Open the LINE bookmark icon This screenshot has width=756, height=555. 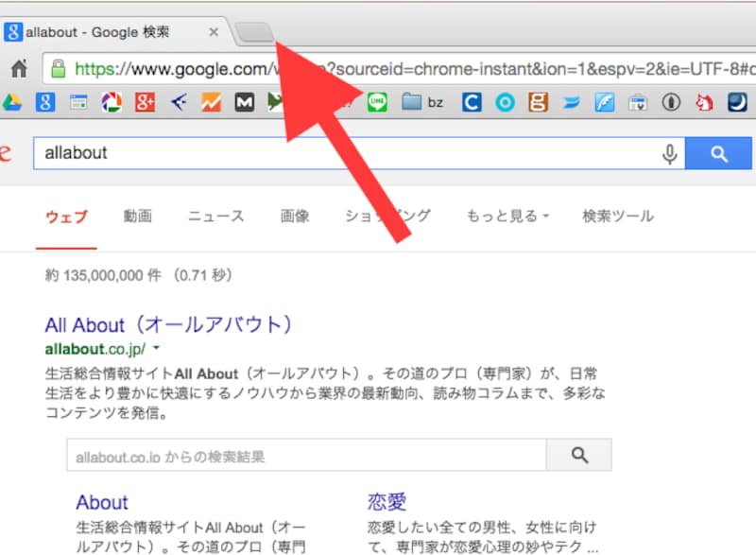click(377, 102)
